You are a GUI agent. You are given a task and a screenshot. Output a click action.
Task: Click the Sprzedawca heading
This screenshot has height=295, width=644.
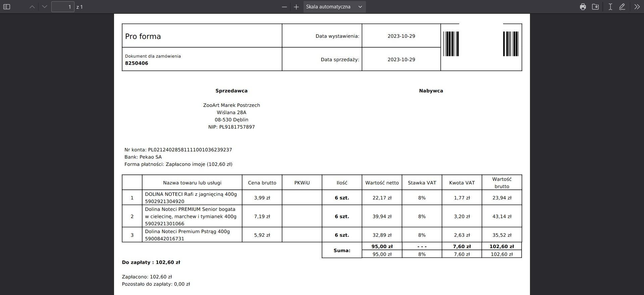[231, 91]
